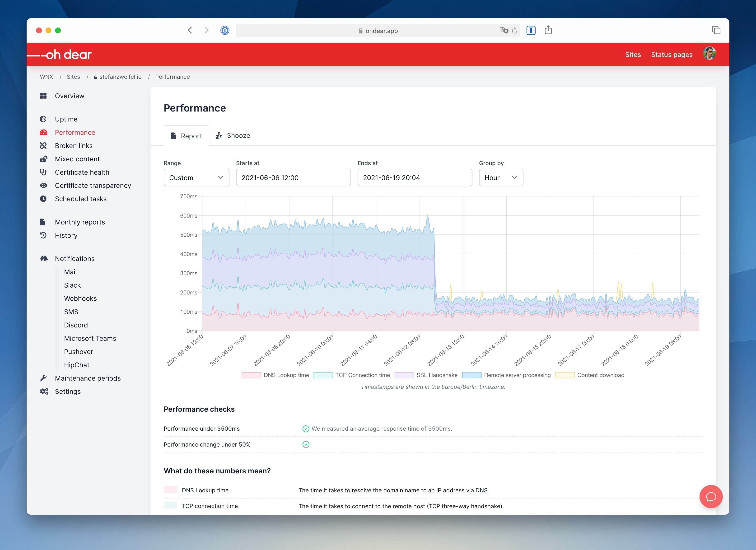Screen dimensions: 756x550
Task: Open Status pages in the header
Action: tap(672, 55)
